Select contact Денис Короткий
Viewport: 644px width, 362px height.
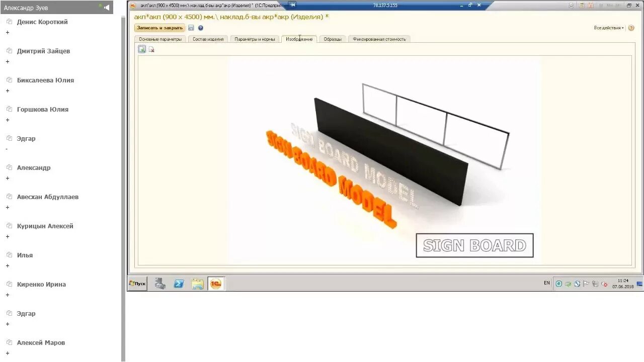42,22
